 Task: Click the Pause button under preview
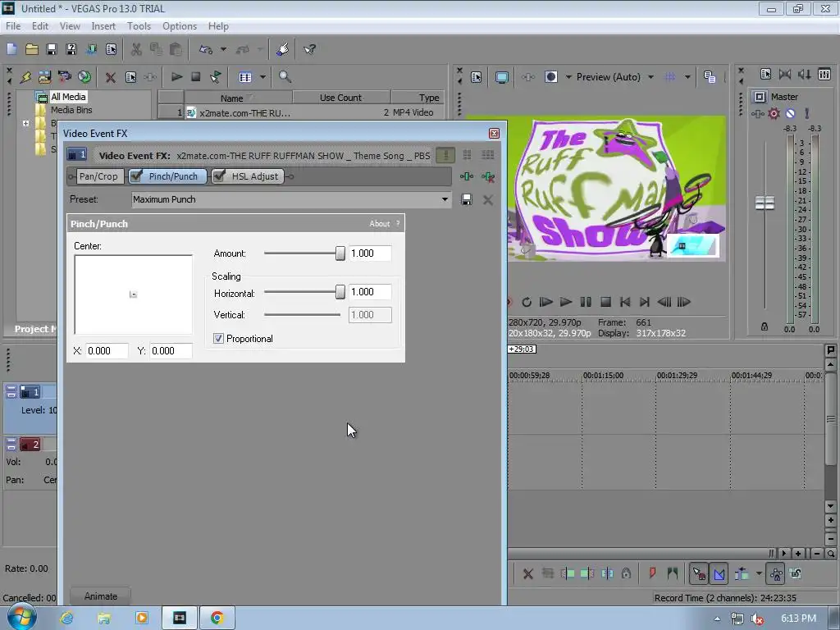coord(586,302)
